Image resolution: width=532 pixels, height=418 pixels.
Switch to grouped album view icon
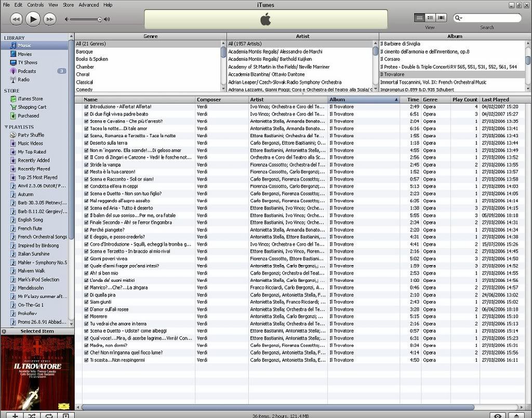[x=430, y=18]
